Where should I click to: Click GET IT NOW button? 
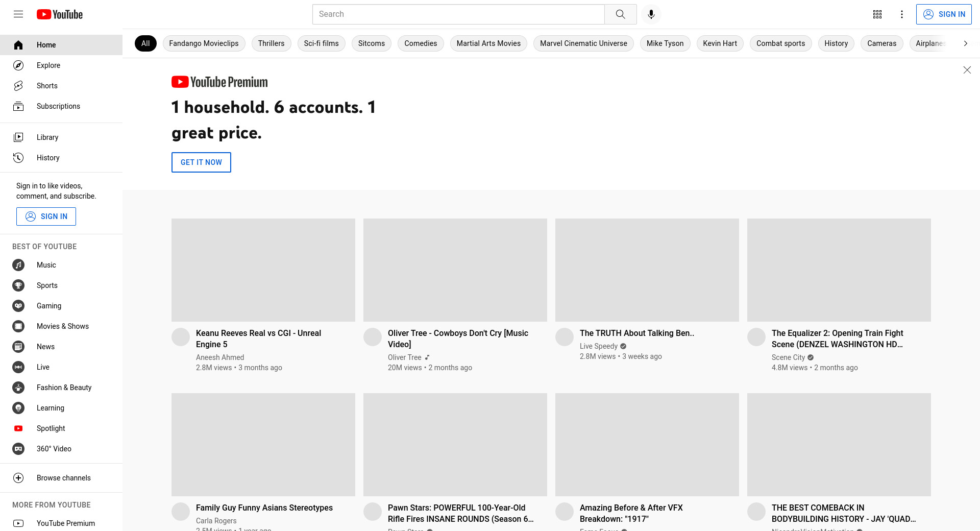[201, 162]
